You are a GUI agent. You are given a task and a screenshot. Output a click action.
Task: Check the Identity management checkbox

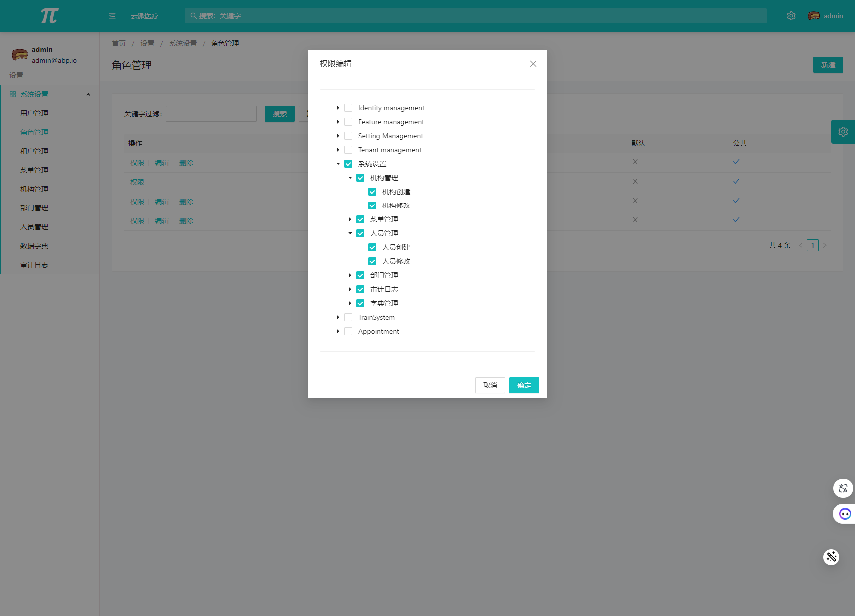348,108
